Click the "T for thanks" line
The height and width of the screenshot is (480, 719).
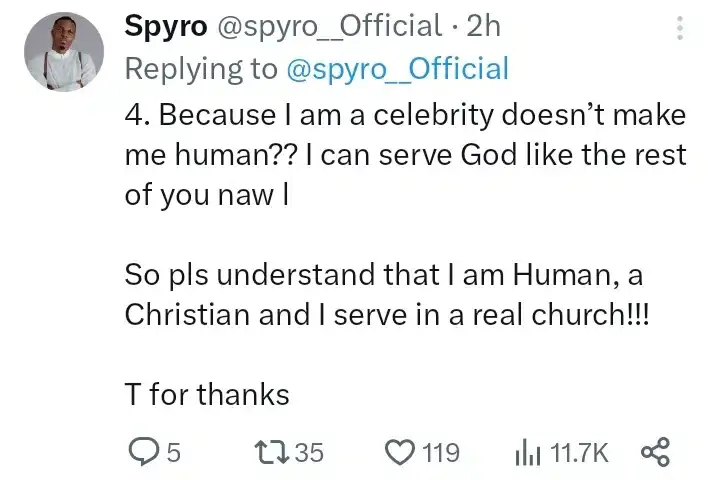pos(207,394)
